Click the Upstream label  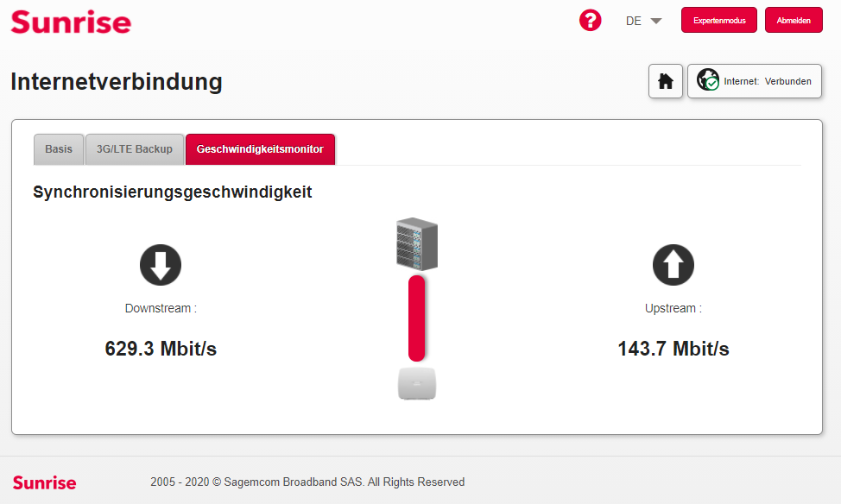pyautogui.click(x=673, y=308)
